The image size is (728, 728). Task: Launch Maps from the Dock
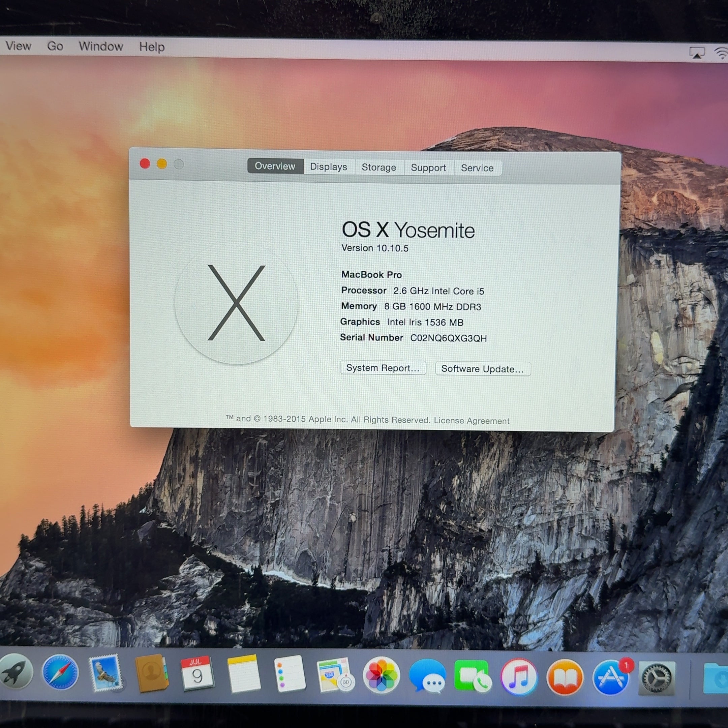(335, 675)
